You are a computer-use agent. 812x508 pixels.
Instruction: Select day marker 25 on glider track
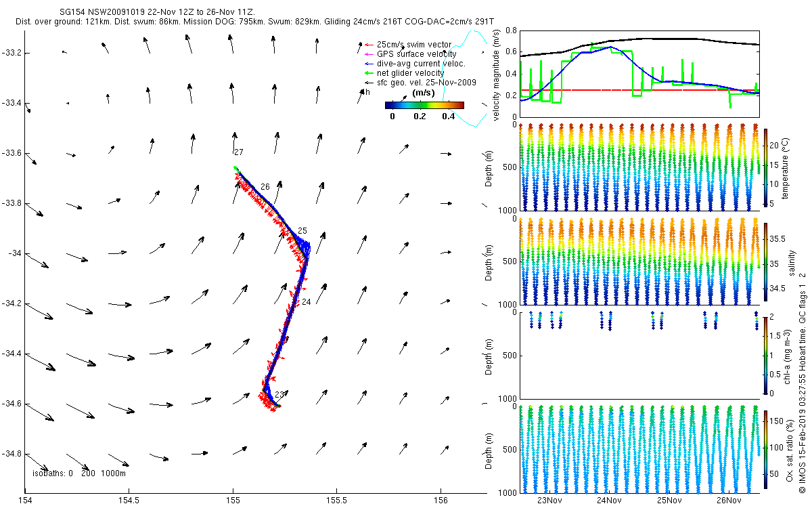pos(302,231)
